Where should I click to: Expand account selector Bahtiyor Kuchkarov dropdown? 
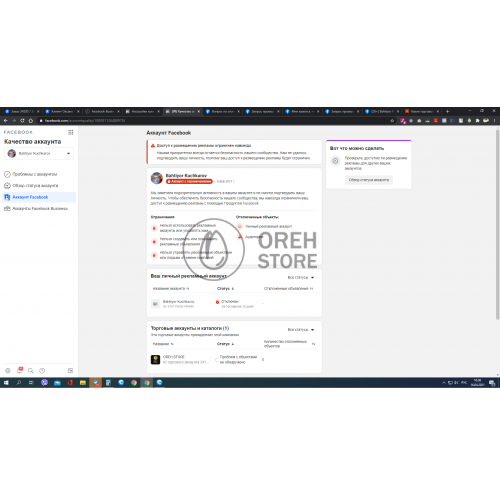(x=39, y=153)
